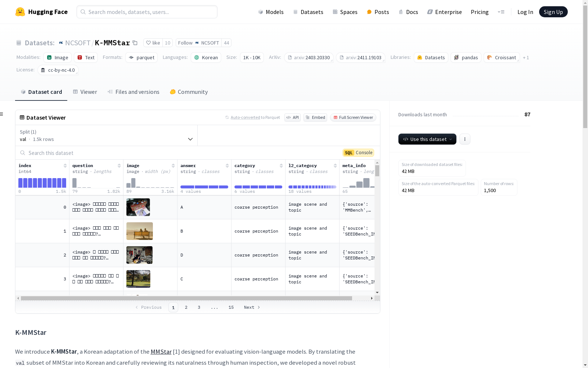
Task: Open the Full Screen Viewer
Action: (353, 117)
